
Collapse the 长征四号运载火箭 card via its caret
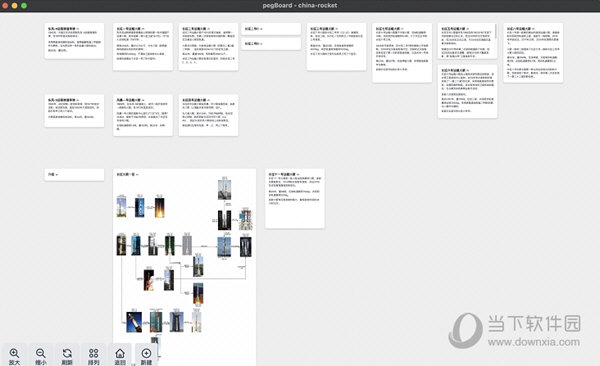click(209, 100)
